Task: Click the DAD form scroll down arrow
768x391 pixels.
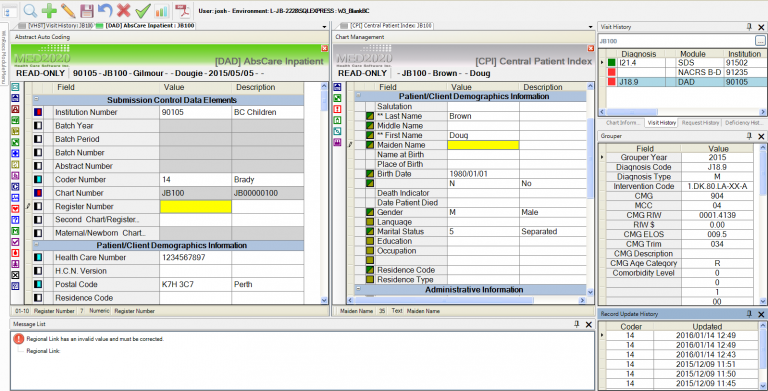Action: coord(324,300)
